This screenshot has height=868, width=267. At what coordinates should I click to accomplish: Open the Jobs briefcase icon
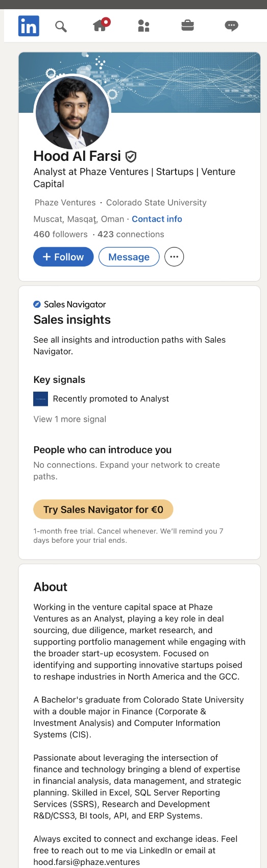pos(188,26)
